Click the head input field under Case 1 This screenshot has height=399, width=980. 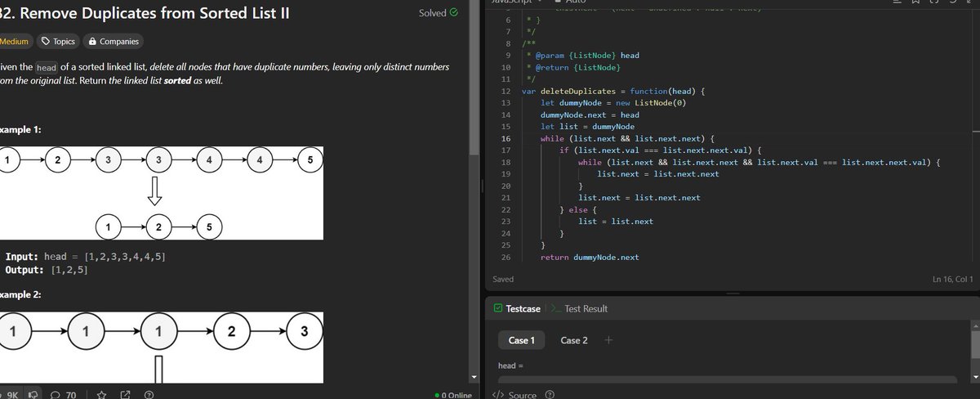[x=727, y=379]
